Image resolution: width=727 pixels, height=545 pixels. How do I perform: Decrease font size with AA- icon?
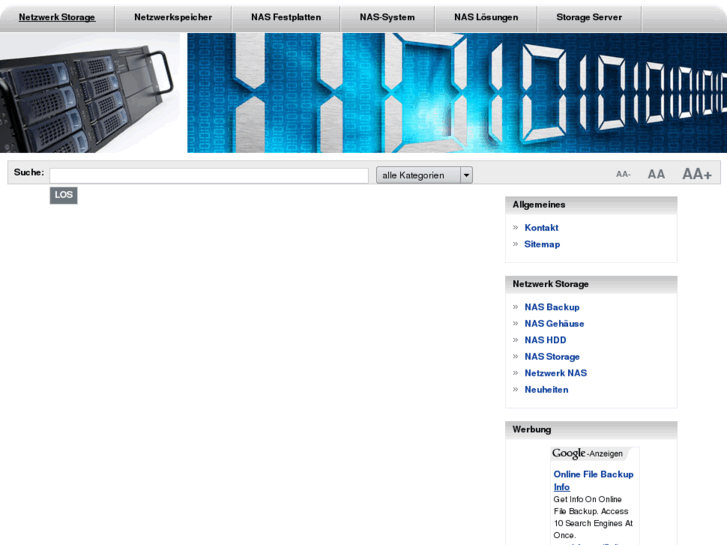(623, 174)
